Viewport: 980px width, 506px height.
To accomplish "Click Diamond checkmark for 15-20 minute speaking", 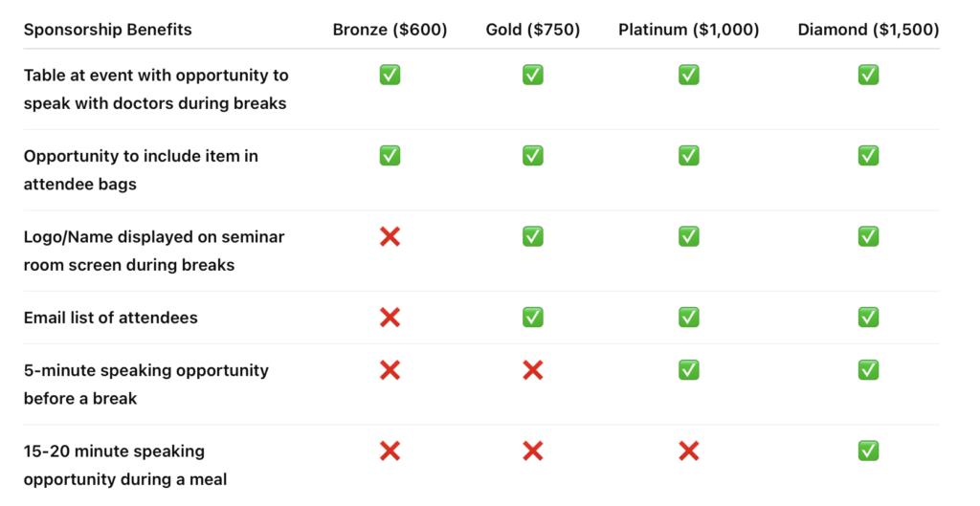I will coord(868,451).
